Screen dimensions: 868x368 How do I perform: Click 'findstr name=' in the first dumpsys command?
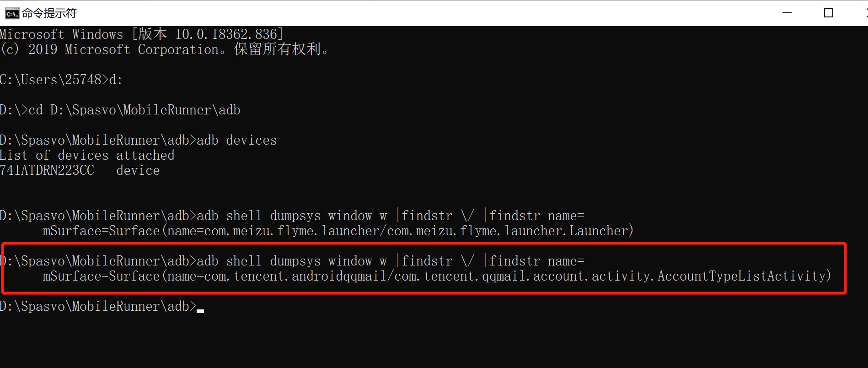click(x=536, y=216)
